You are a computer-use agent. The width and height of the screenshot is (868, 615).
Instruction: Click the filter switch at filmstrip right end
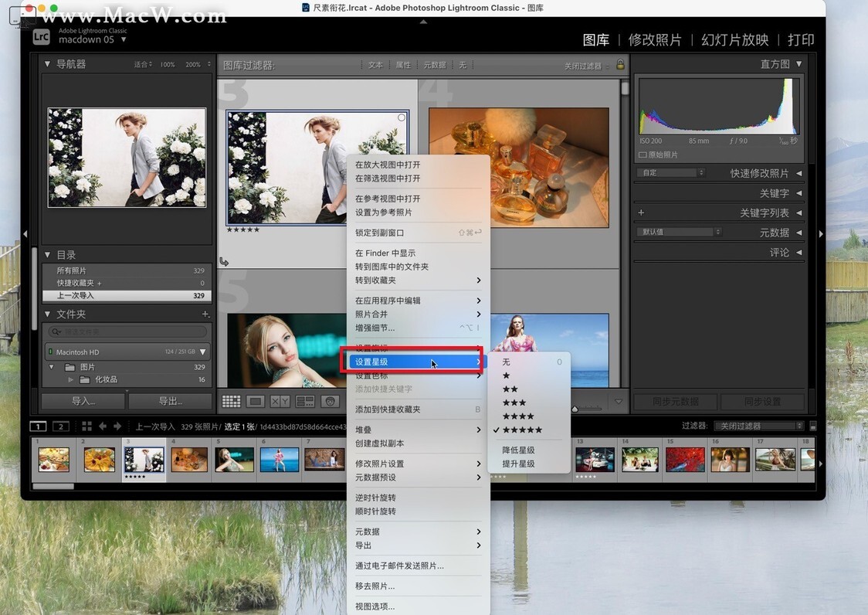[812, 426]
